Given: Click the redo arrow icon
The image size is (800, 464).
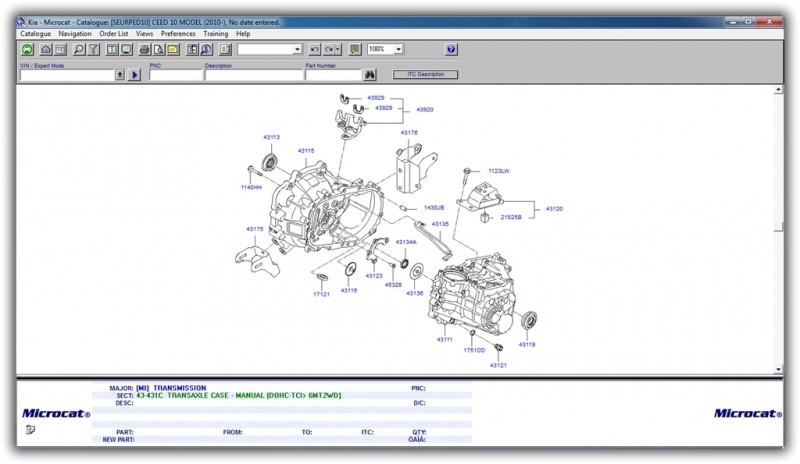Looking at the screenshot, I should 329,50.
